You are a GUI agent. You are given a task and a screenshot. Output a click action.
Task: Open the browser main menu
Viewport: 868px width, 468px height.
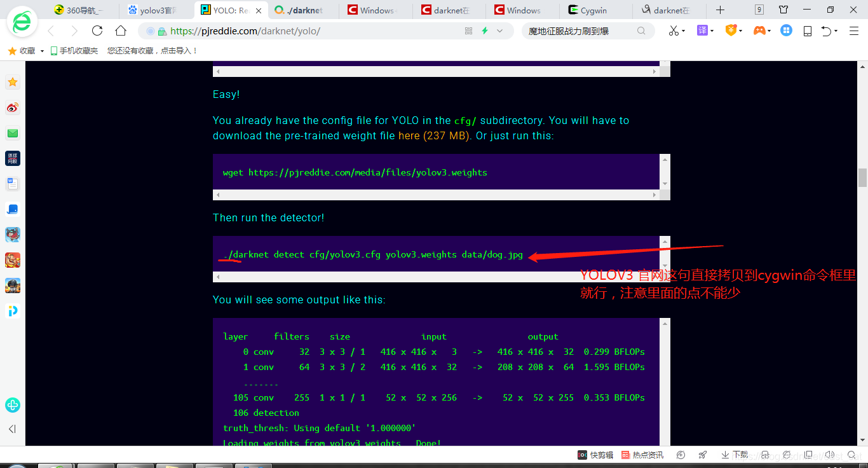click(853, 31)
